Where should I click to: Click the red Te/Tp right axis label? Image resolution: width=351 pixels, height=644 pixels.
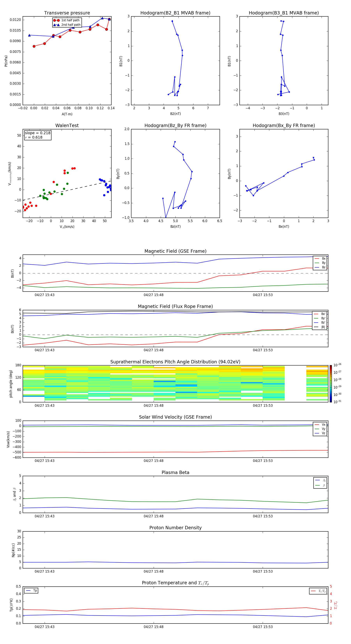pos(336,605)
